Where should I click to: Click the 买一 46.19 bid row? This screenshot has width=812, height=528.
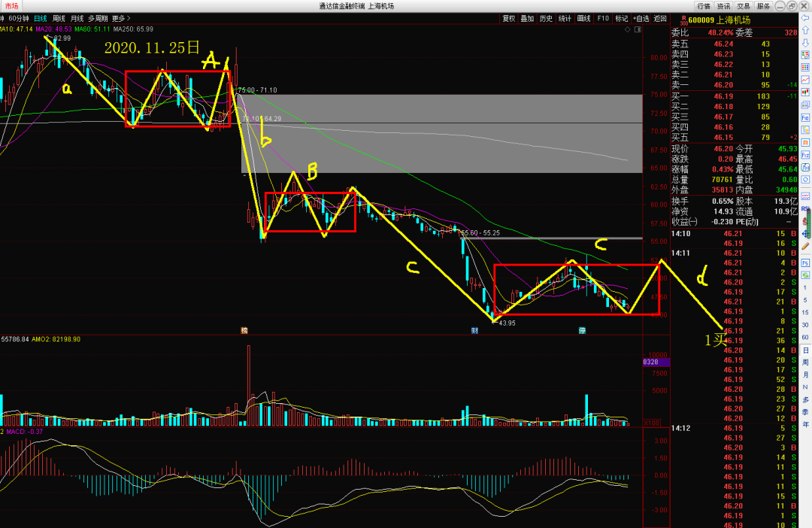click(734, 96)
